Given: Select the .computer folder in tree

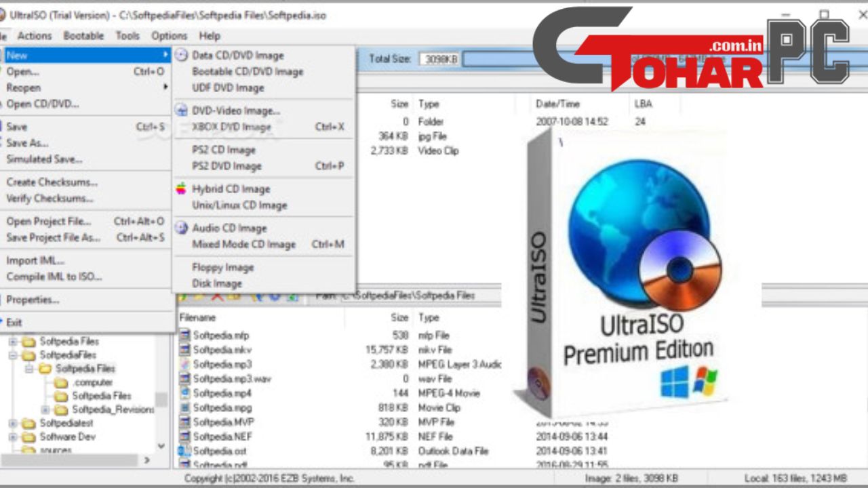Looking at the screenshot, I should tap(93, 382).
